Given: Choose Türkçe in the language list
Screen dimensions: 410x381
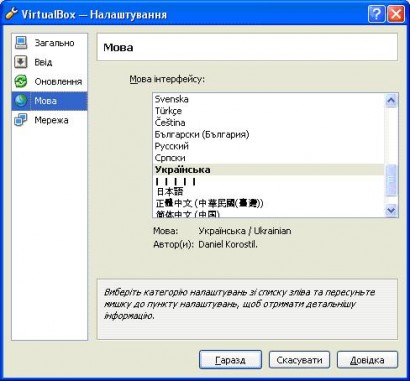Looking at the screenshot, I should point(268,111).
